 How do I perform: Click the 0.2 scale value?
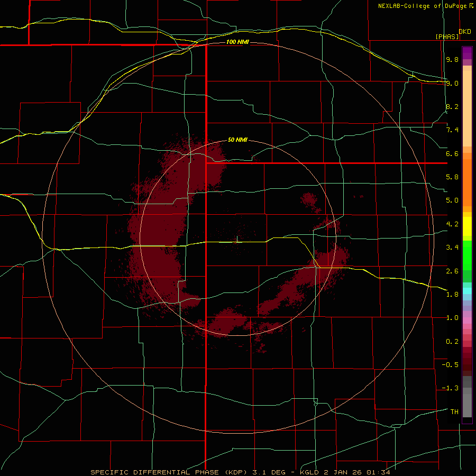[x=452, y=342]
